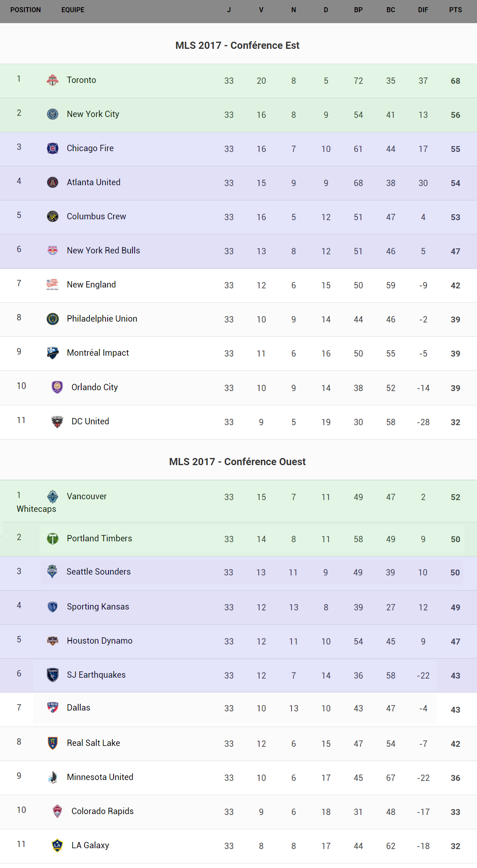The width and height of the screenshot is (477, 868).
Task: Select the Minnesota United team name
Action: (x=100, y=777)
